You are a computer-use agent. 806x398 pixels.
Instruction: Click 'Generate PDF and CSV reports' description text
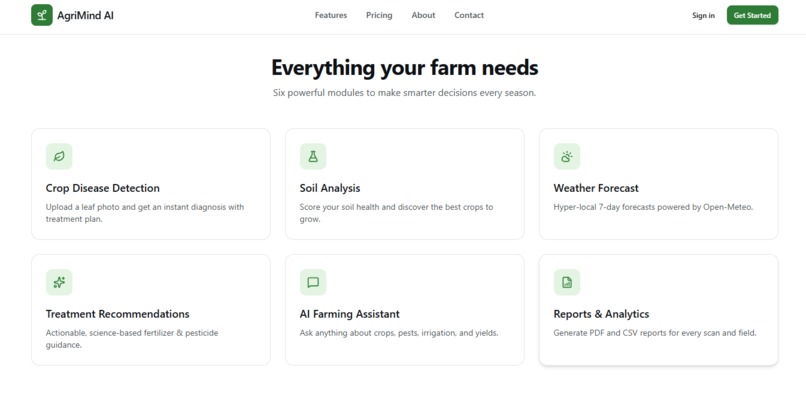(x=655, y=333)
